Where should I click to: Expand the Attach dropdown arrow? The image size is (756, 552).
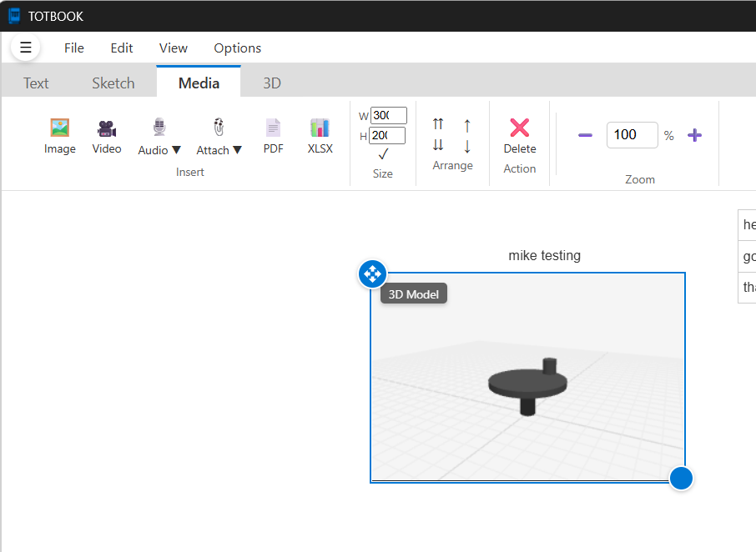pos(237,150)
